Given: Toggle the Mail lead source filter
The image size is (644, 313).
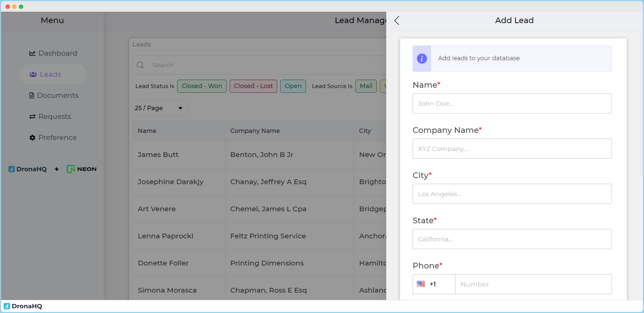Looking at the screenshot, I should coord(366,86).
